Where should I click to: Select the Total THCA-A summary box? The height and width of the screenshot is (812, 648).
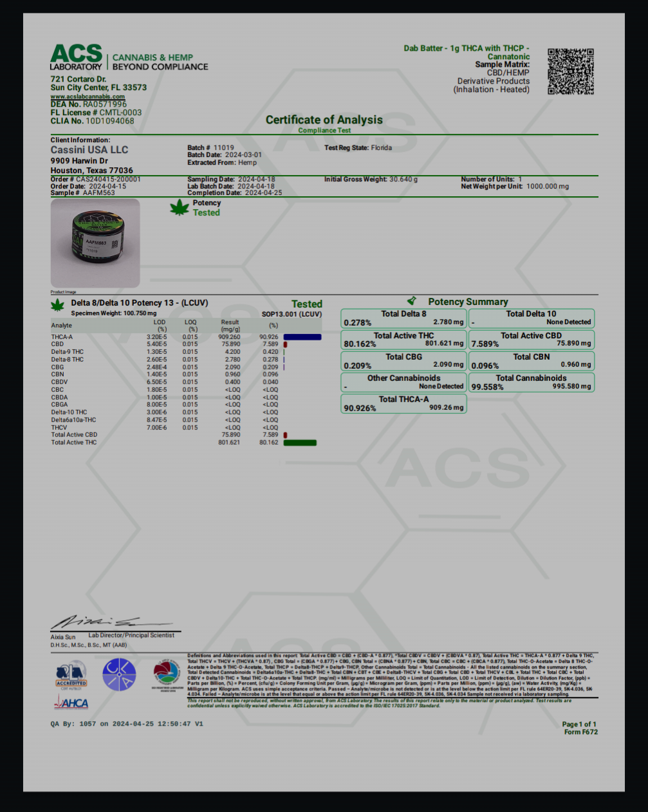[x=403, y=403]
